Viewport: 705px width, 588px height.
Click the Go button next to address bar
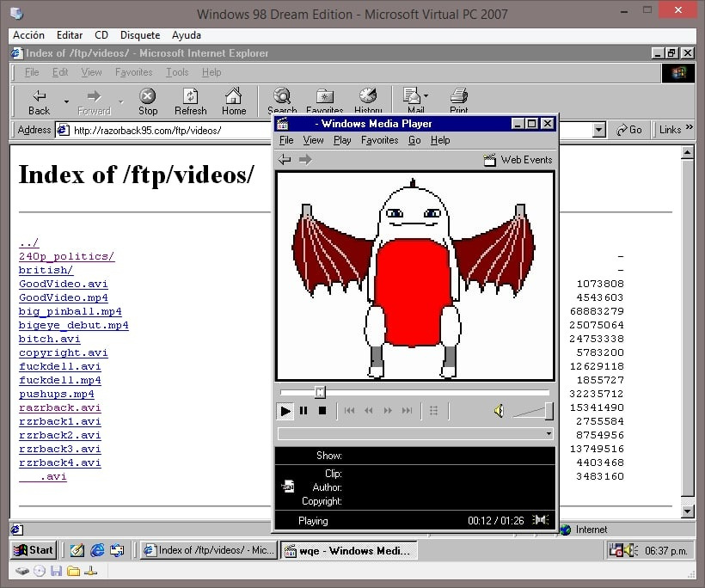tap(629, 130)
